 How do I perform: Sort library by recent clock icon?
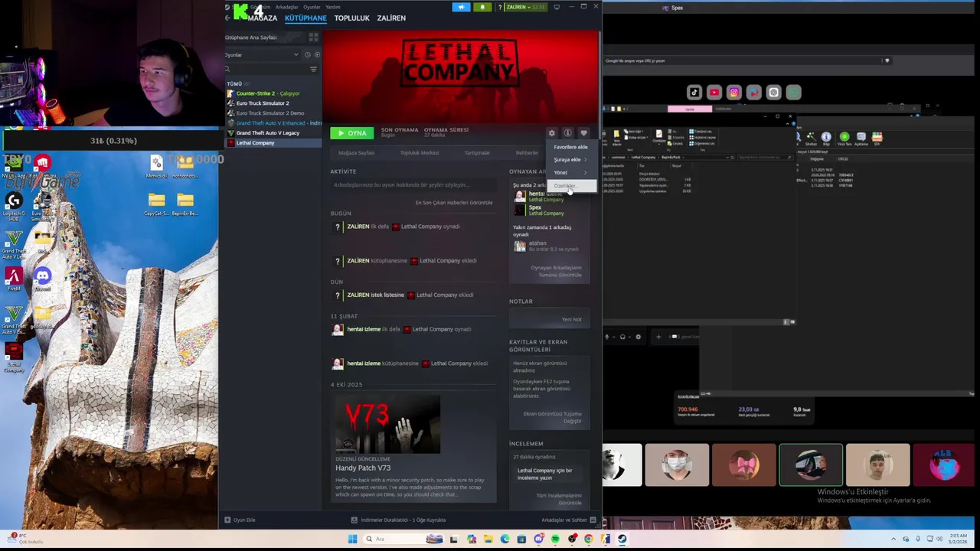click(x=308, y=54)
